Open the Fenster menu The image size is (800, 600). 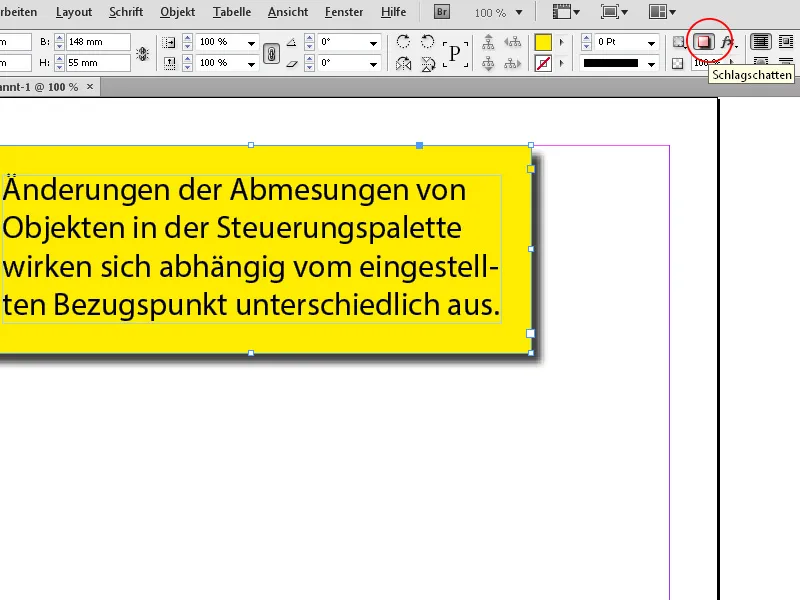point(344,12)
